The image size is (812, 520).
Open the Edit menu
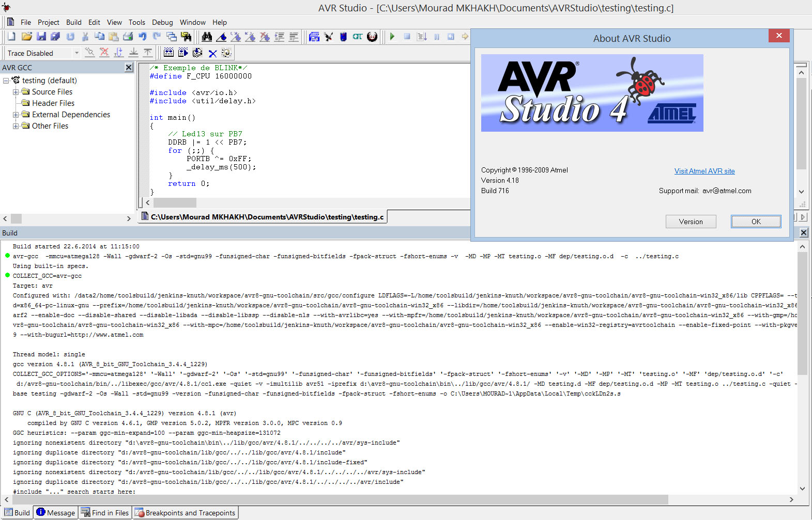tap(94, 22)
